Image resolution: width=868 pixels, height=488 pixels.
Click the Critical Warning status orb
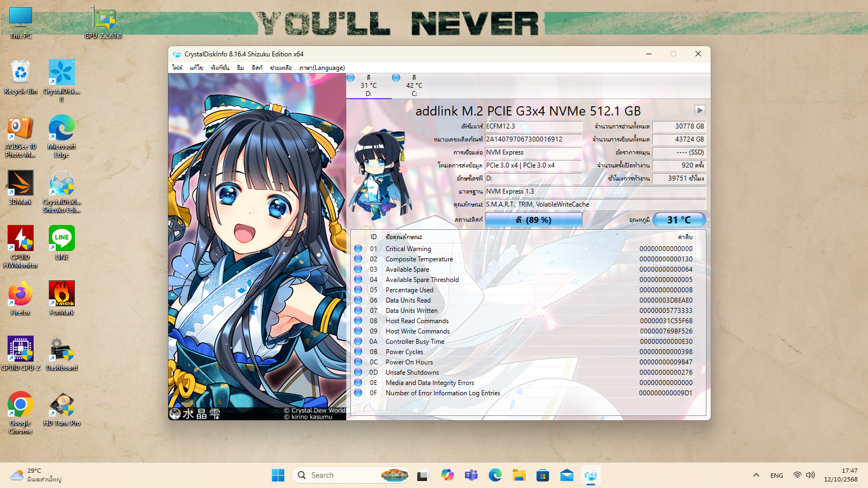coord(358,248)
